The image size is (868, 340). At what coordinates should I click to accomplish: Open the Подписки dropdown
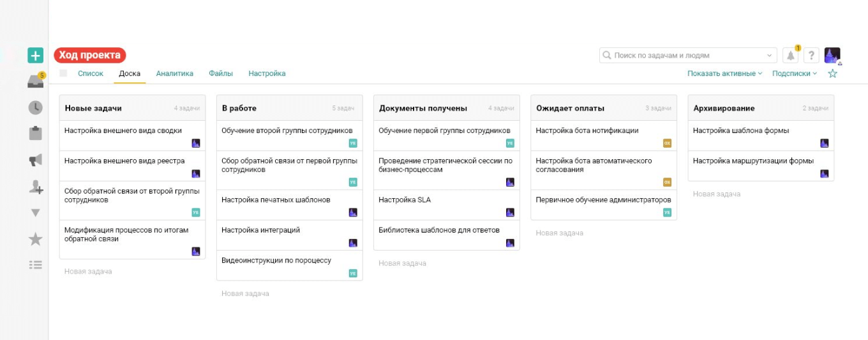pyautogui.click(x=795, y=73)
